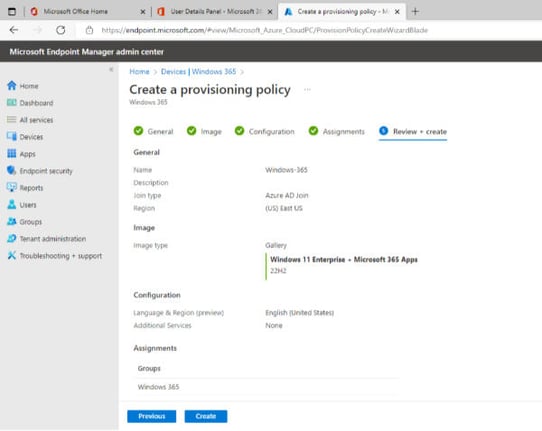Switch to the User Details Panel tab

216,11
